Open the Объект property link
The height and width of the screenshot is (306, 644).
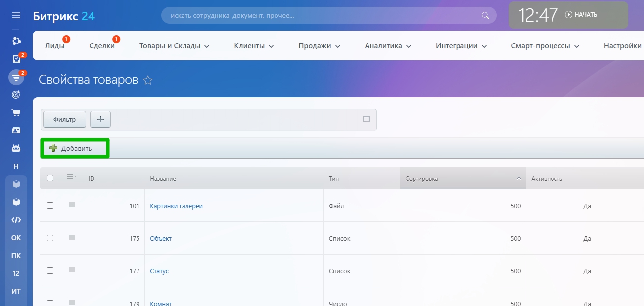(161, 238)
